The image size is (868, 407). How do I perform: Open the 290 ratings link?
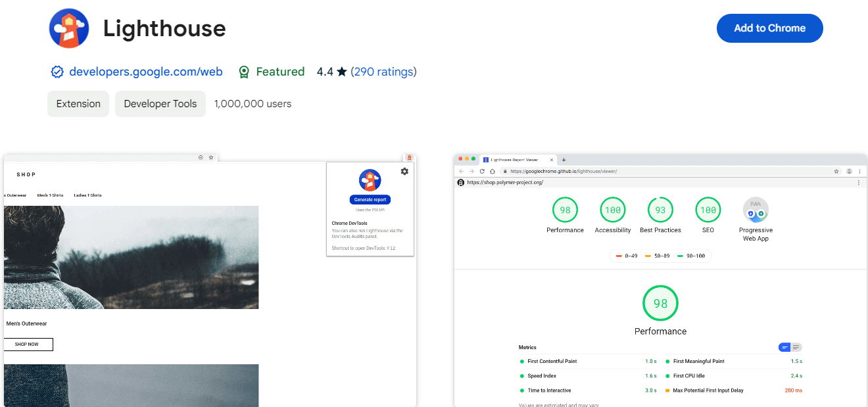(x=384, y=72)
